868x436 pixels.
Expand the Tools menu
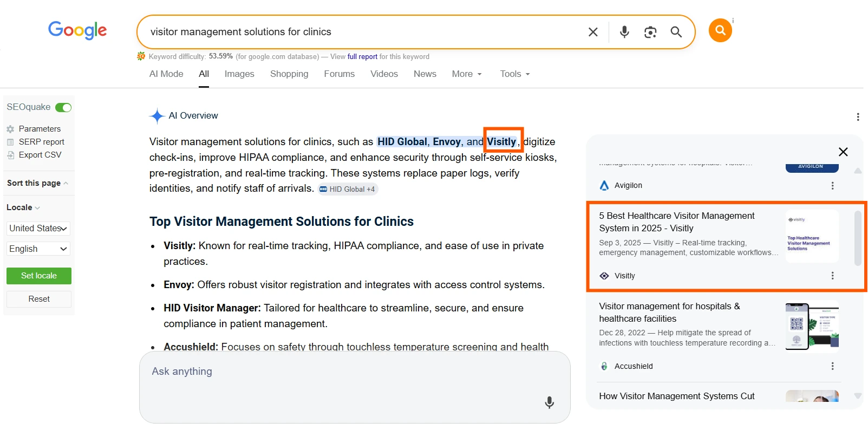click(515, 74)
